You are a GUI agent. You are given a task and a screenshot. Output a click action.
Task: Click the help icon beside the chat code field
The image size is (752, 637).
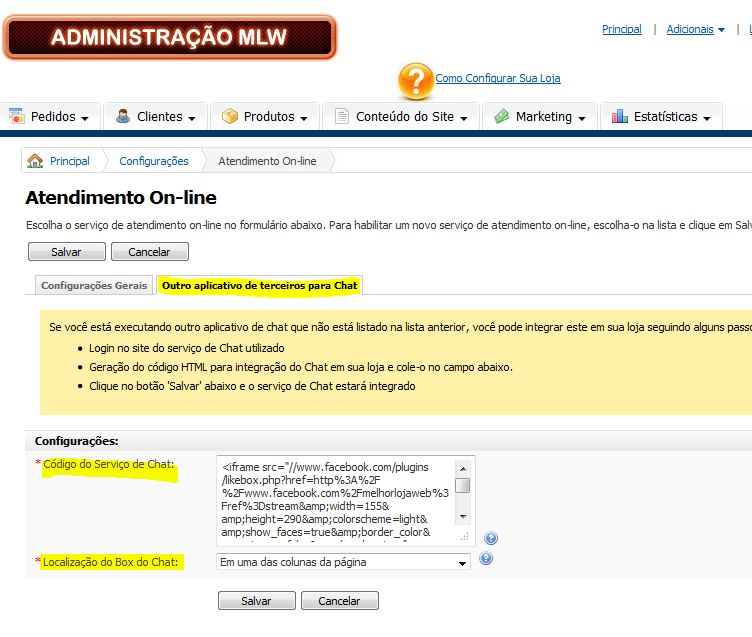(x=490, y=538)
